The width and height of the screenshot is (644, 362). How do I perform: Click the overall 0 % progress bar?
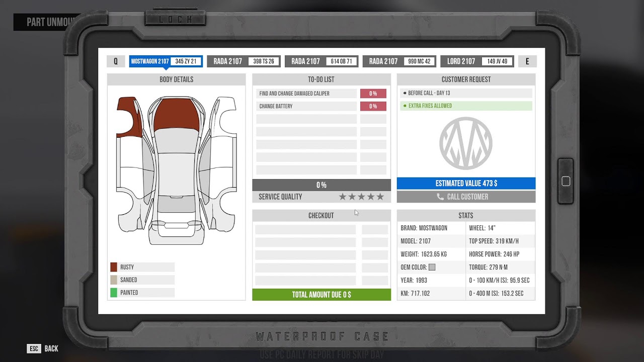pos(321,185)
